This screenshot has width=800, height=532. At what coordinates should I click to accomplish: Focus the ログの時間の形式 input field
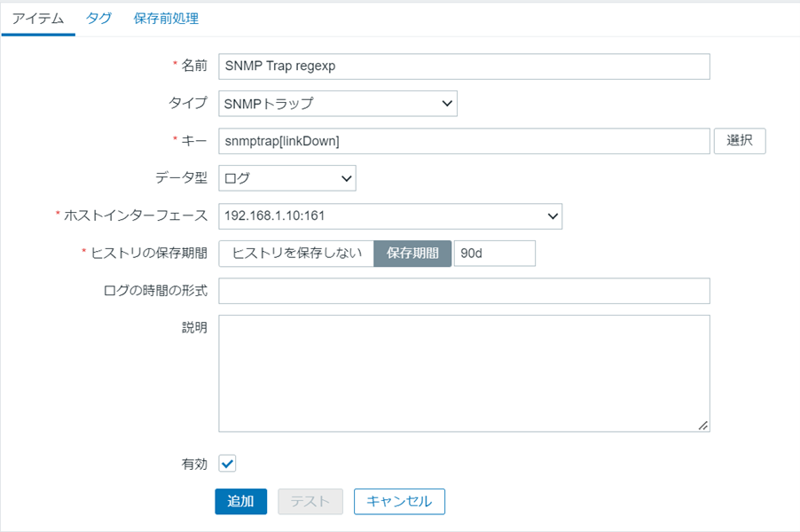coord(464,291)
